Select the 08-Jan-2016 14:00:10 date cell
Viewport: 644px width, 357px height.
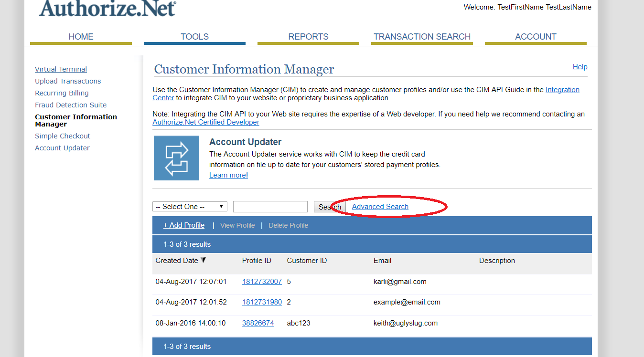click(191, 323)
